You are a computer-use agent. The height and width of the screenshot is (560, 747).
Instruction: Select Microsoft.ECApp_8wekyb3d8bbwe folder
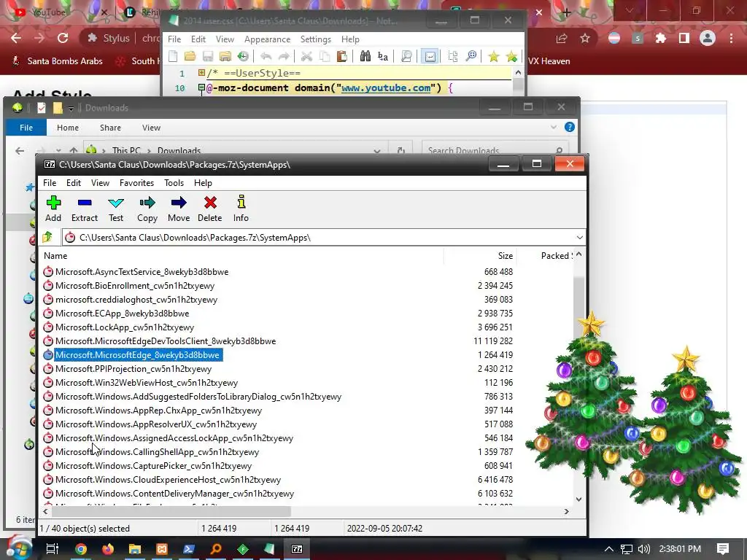click(122, 314)
